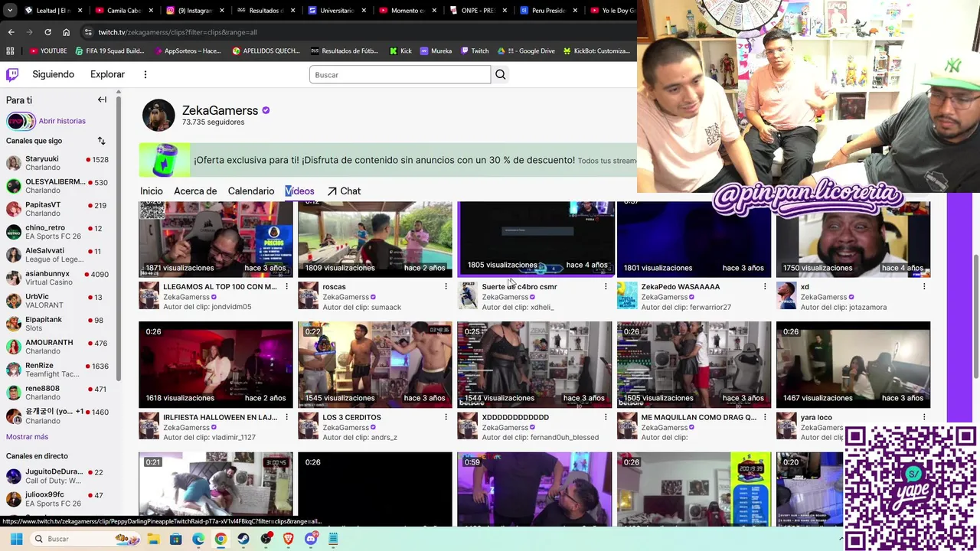Screen dimensions: 980x551
Task: Click ZekaGamerss channel avatar
Action: point(158,115)
